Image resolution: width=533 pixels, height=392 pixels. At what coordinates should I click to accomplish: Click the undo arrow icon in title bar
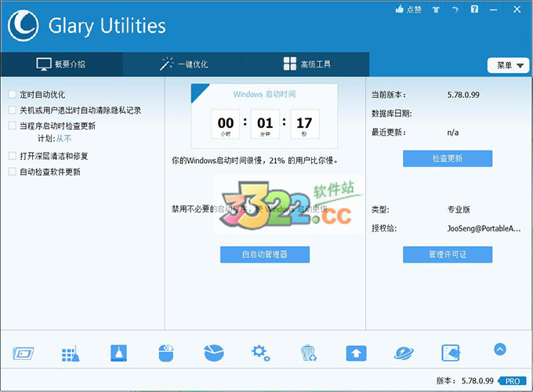pos(455,9)
